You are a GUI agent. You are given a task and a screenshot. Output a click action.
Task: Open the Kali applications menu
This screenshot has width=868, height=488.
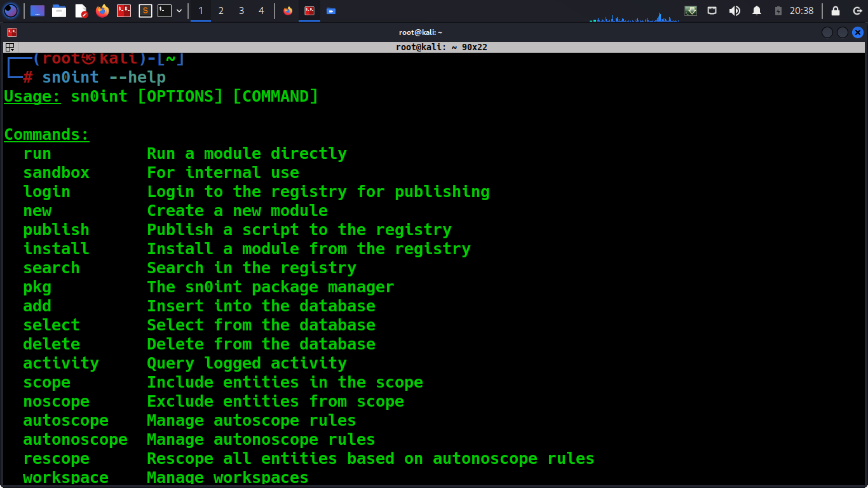[x=11, y=11]
